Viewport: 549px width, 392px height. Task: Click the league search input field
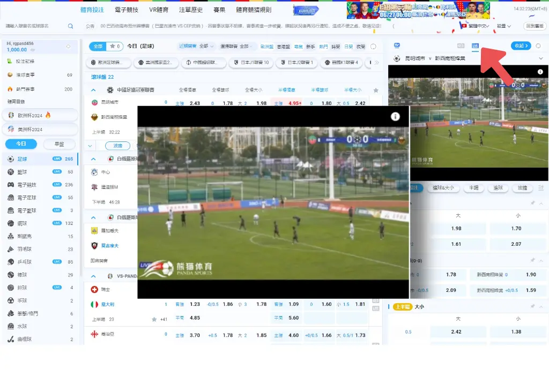pos(35,26)
